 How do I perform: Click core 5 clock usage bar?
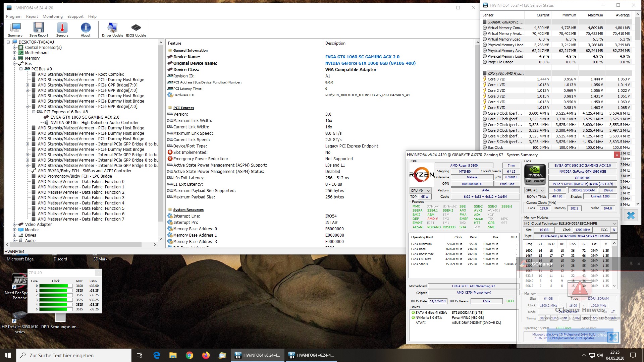(56, 309)
